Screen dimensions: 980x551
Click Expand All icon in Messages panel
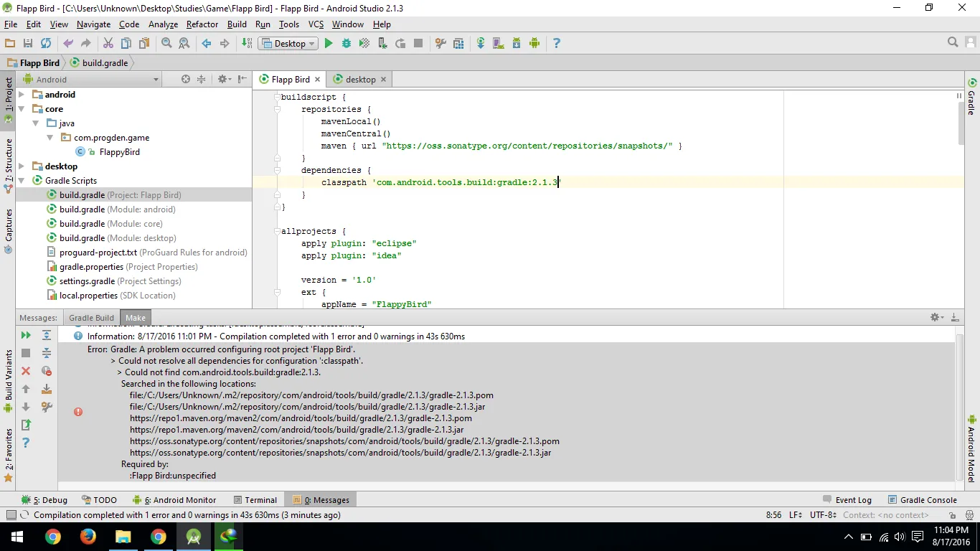[47, 335]
